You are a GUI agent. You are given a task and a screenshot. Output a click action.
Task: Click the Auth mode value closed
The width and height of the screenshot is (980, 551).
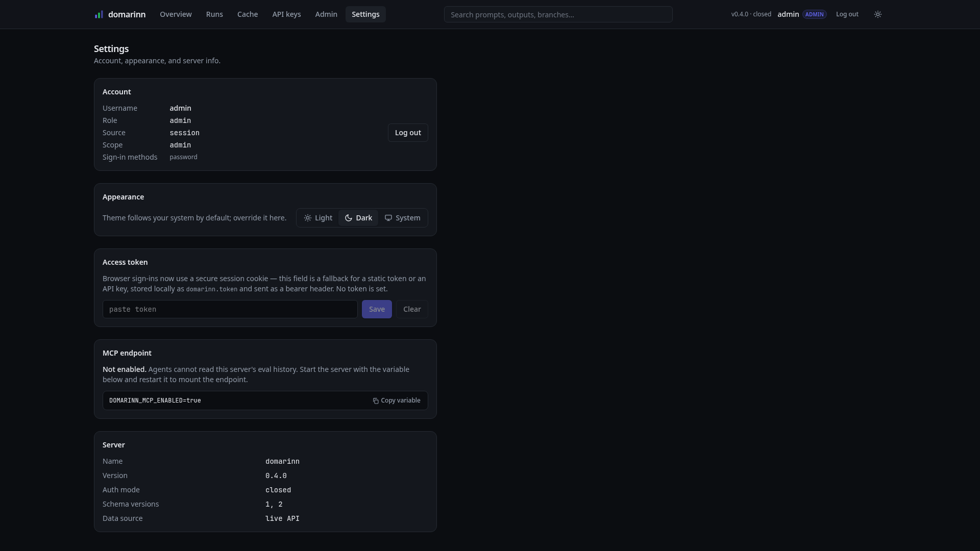tap(278, 490)
